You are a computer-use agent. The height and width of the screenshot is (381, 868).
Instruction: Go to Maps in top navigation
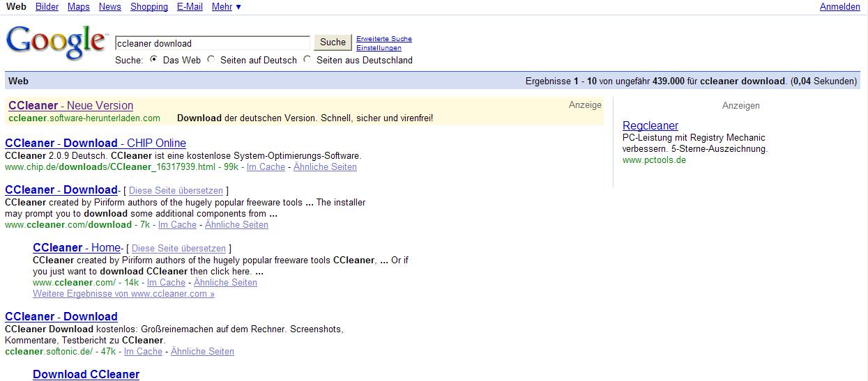(x=78, y=6)
